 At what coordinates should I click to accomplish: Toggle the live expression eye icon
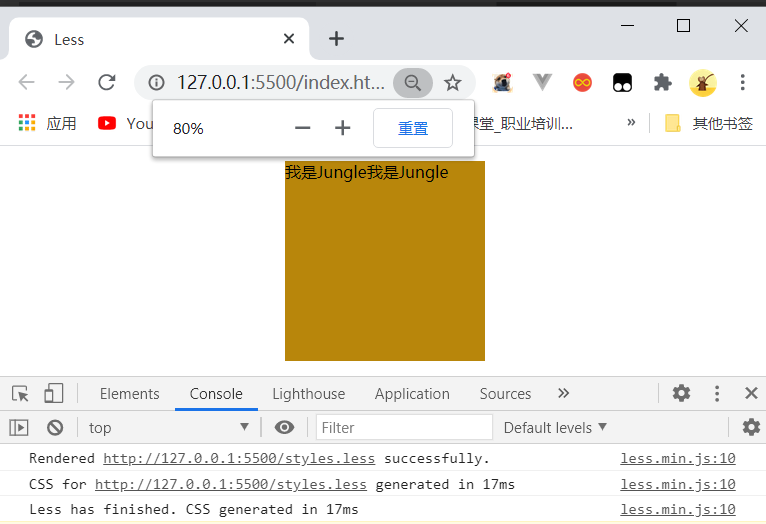click(x=284, y=427)
